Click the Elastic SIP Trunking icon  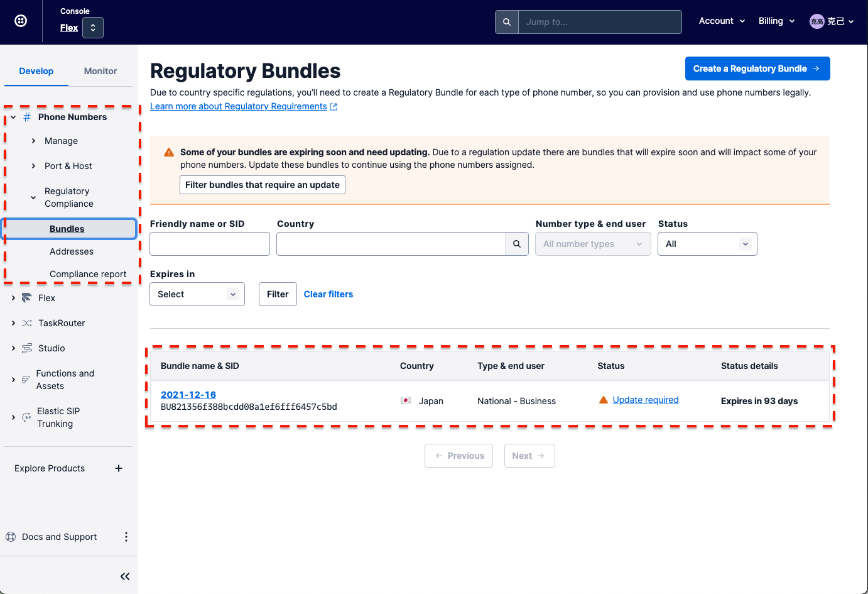click(x=26, y=417)
